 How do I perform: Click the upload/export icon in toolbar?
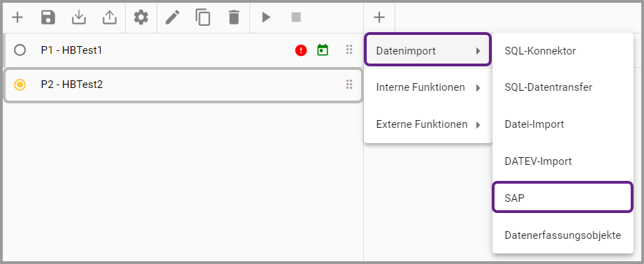tap(110, 17)
